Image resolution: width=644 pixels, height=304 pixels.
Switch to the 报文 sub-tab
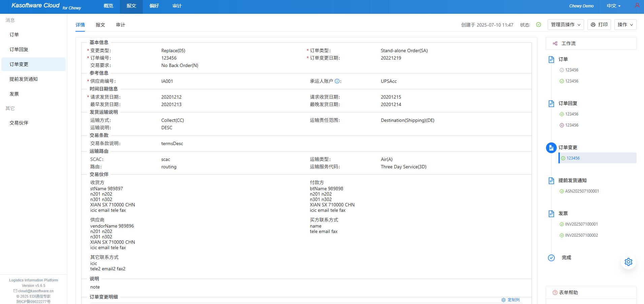(100, 25)
